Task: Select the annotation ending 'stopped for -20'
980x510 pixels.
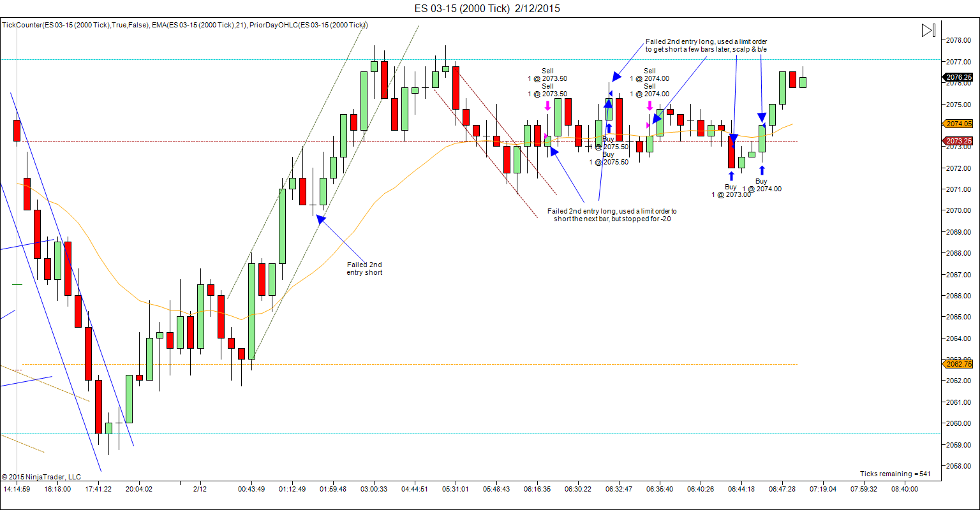Action: pyautogui.click(x=612, y=215)
